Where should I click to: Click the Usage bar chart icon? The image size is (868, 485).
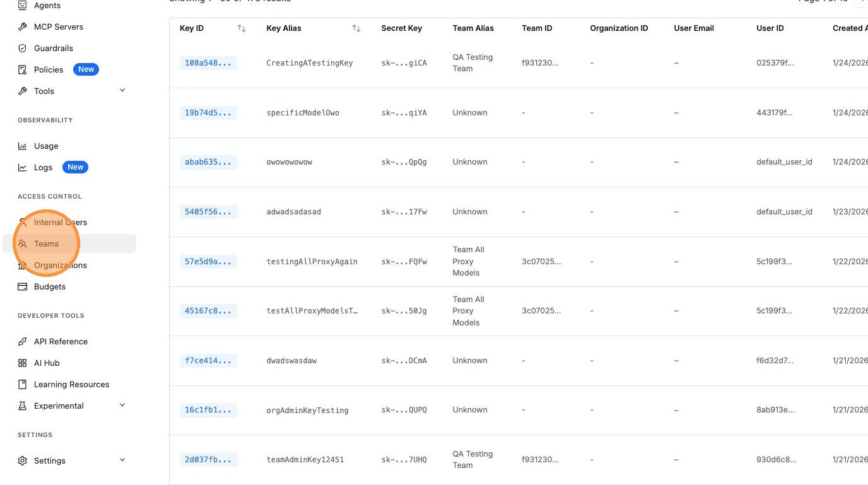23,146
